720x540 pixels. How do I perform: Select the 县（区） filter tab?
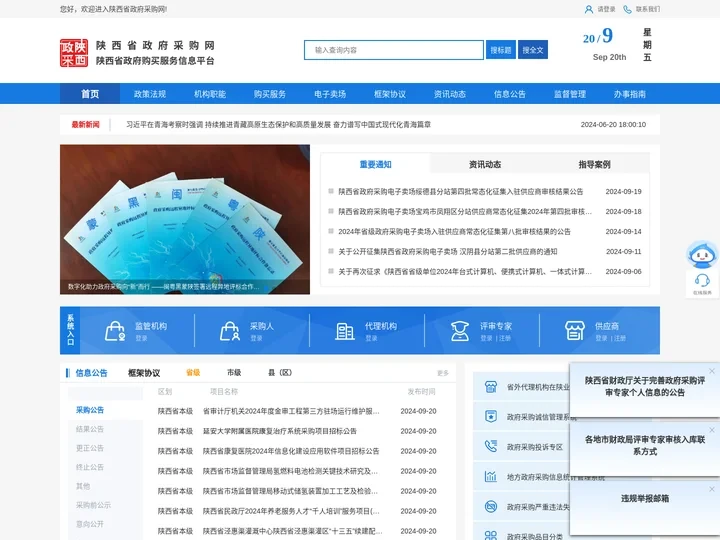[280, 372]
